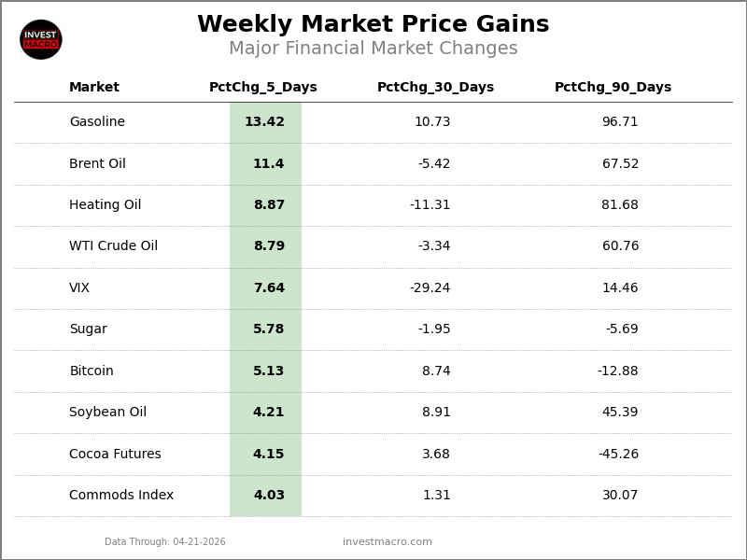Image resolution: width=747 pixels, height=560 pixels.
Task: Click the Cocoa Futures market name
Action: (115, 455)
